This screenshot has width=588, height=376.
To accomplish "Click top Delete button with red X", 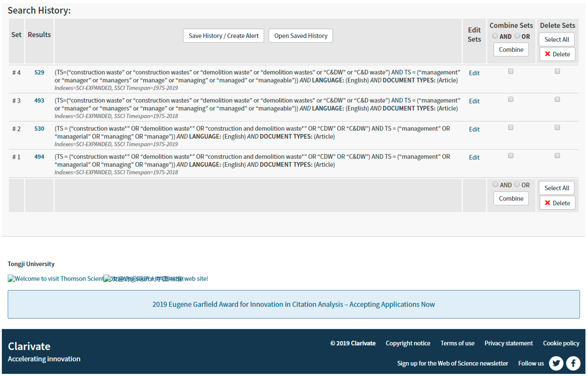I will point(557,54).
